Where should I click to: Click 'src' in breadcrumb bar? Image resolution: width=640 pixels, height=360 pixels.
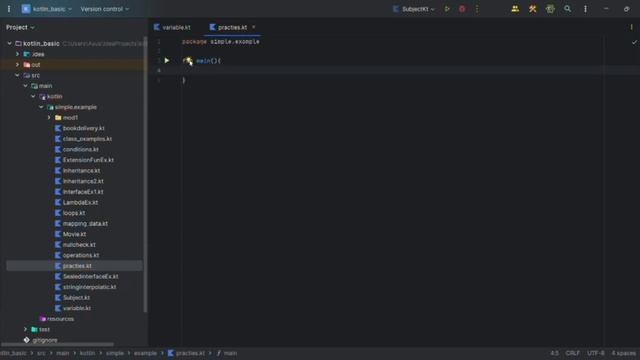click(x=41, y=353)
